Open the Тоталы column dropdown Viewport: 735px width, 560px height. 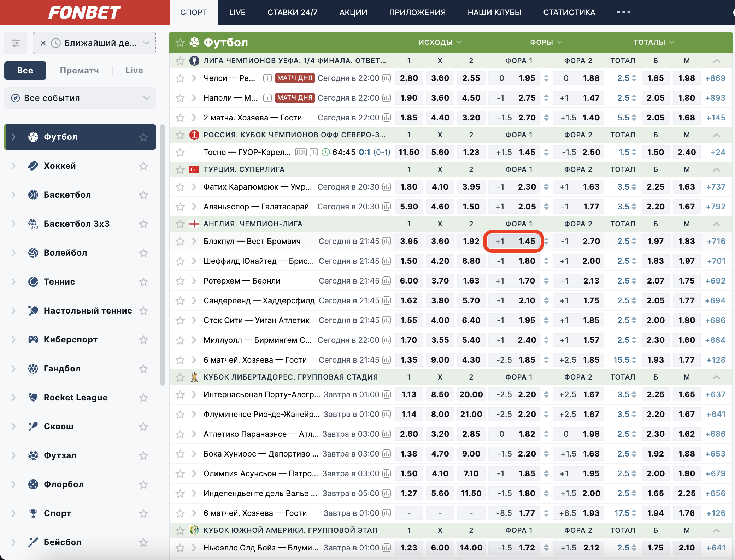click(x=654, y=42)
